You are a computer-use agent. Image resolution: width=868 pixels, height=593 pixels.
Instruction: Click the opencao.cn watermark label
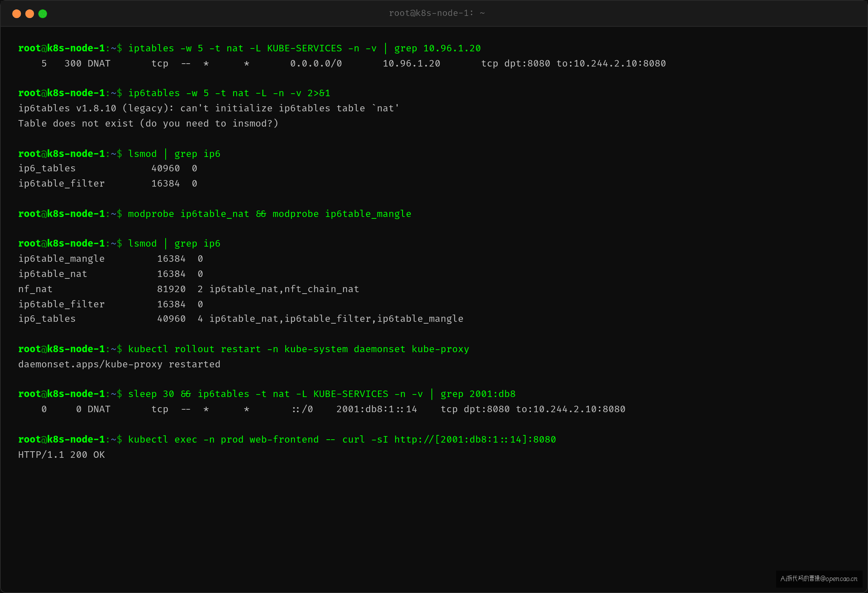tap(819, 579)
